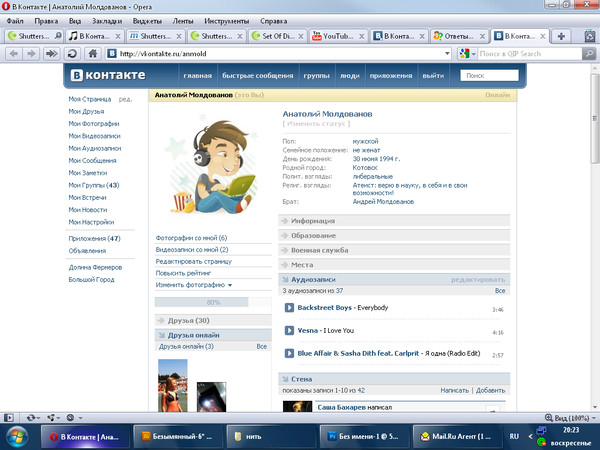The height and width of the screenshot is (450, 600).
Task: Open the address bar history dropdown
Action: pos(447,54)
